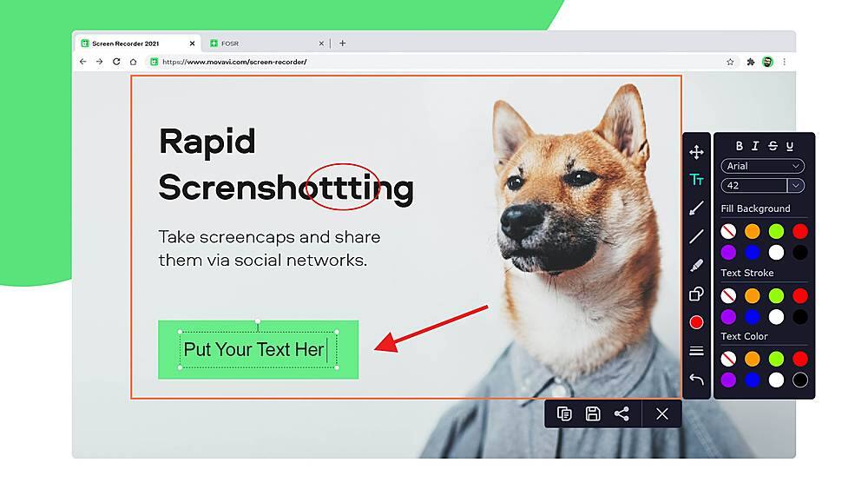
Task: Expand the font size arrow next to 42
Action: click(796, 186)
